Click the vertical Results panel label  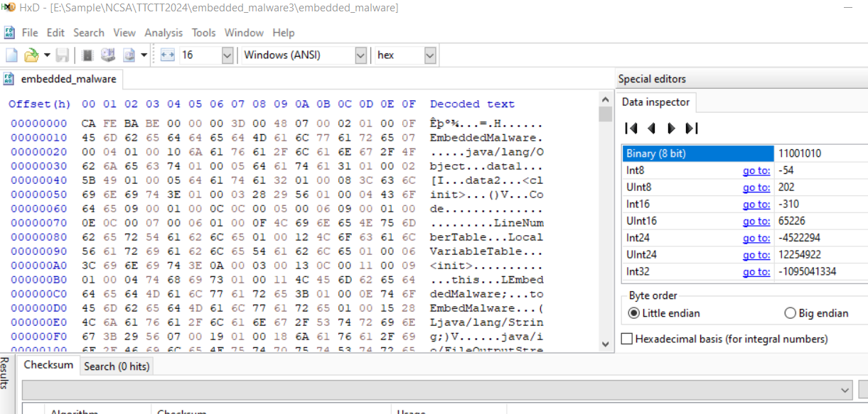4,373
